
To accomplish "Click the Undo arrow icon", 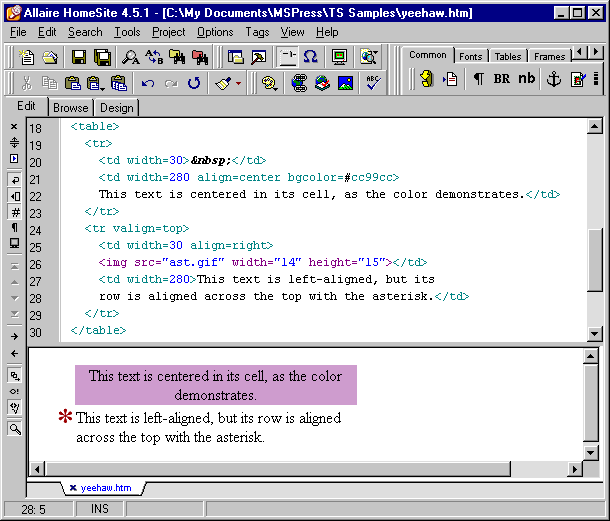I will [x=148, y=83].
